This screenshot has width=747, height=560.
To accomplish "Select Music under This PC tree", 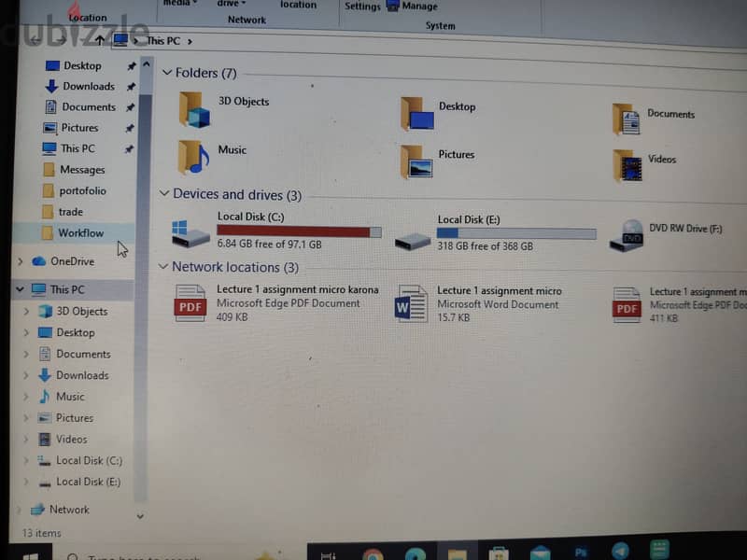I will (70, 397).
